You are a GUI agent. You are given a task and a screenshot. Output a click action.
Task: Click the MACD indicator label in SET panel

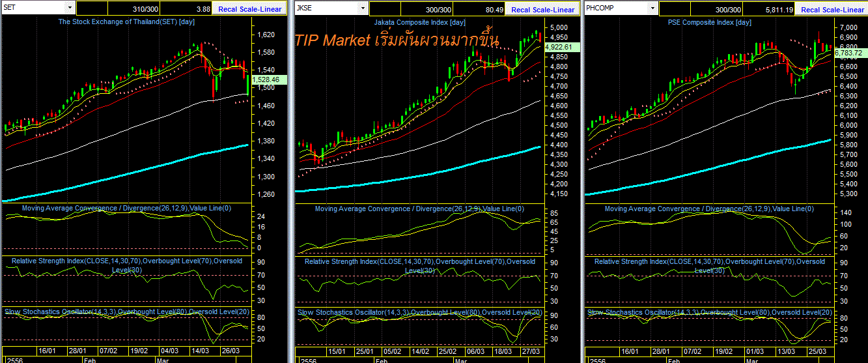(x=126, y=209)
